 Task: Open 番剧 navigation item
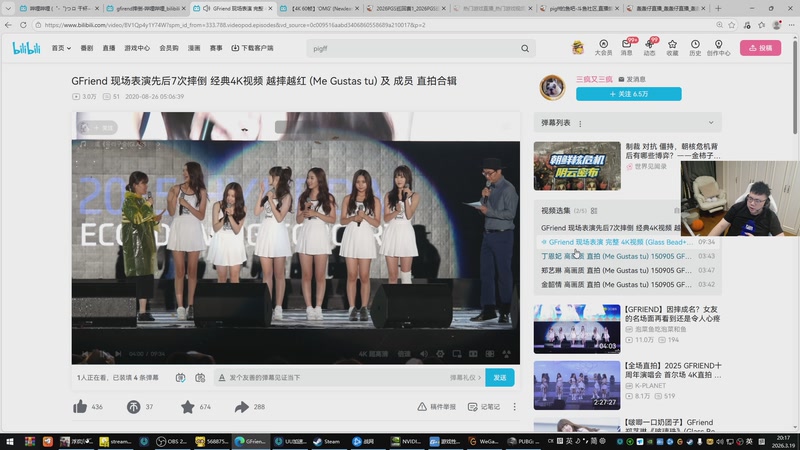pyautogui.click(x=87, y=48)
